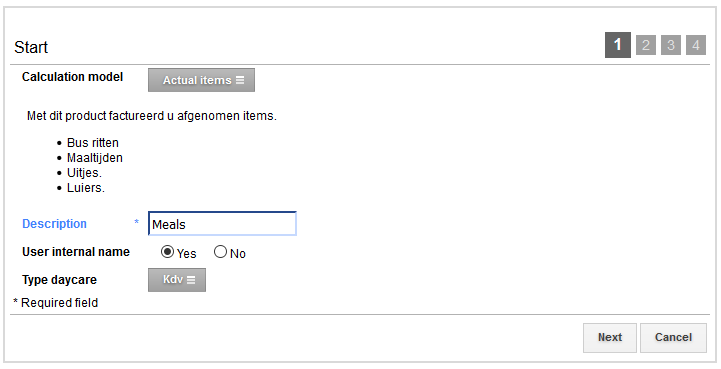Choose No for User internal name
This screenshot has height=369, width=721.
coord(220,252)
